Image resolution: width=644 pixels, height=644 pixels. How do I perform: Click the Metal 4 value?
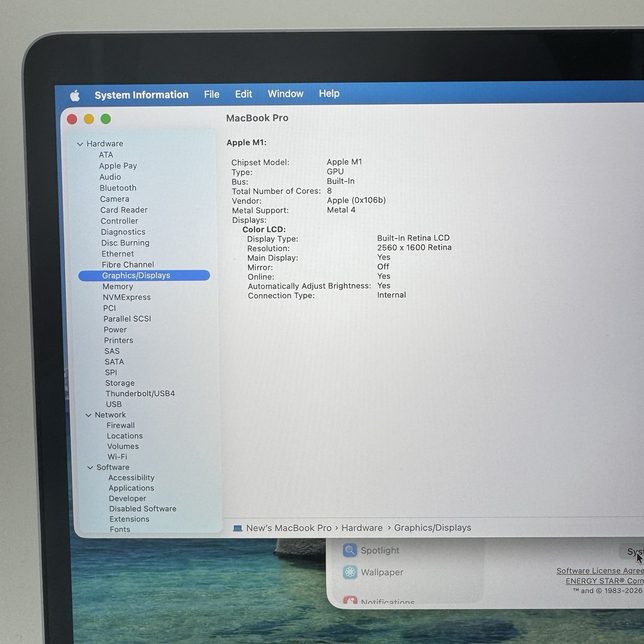[341, 210]
